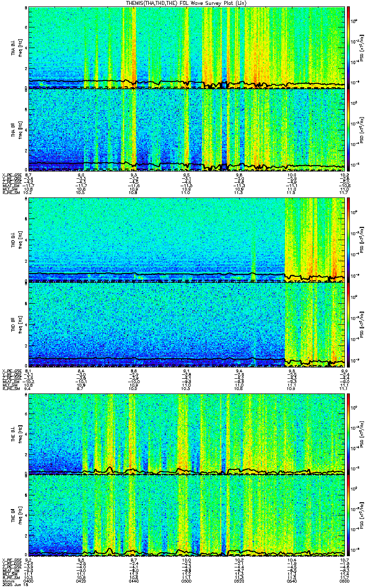Click the PSD color bar of THA B∥ panel

point(348,130)
